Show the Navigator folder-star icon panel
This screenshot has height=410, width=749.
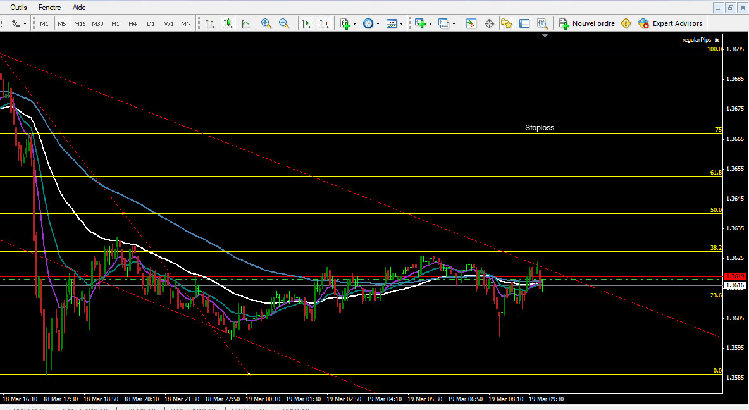pos(507,23)
